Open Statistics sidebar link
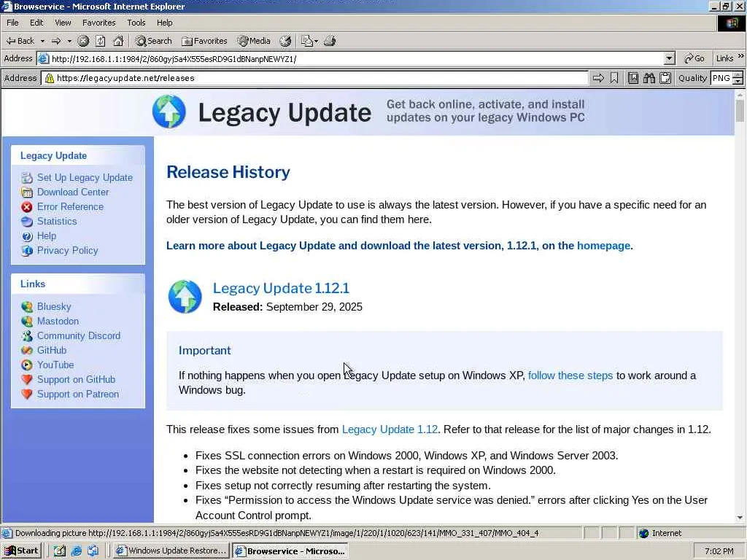 pos(57,222)
